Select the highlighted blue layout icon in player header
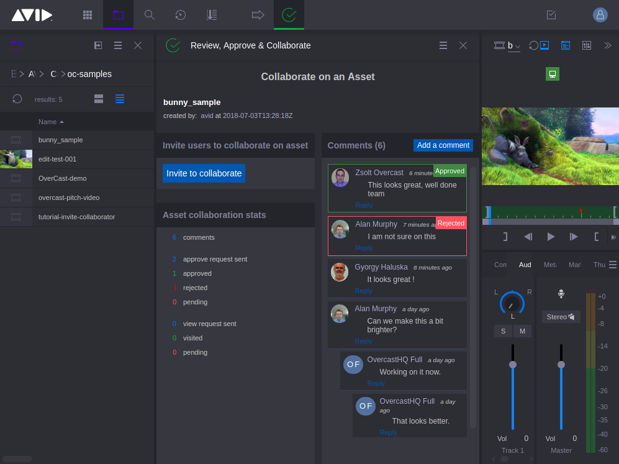 (565, 46)
